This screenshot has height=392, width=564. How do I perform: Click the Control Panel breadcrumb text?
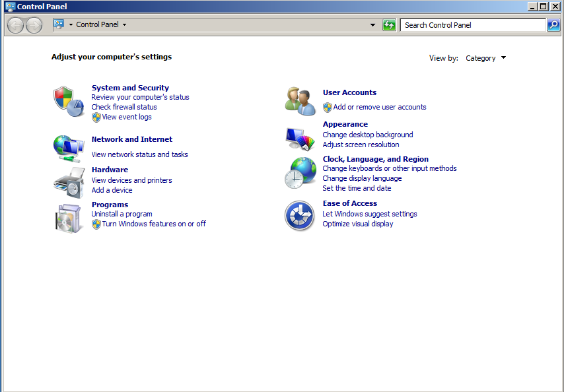pyautogui.click(x=97, y=24)
